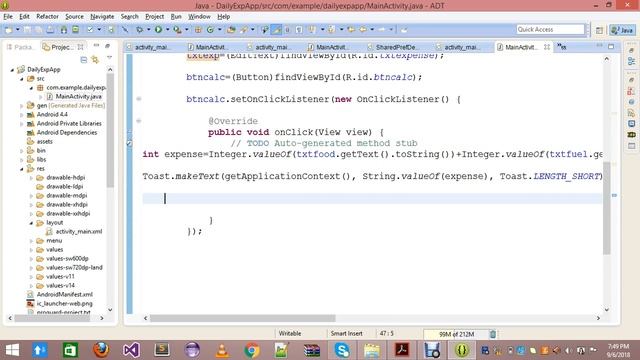Expand the Android 4.4 library node
The width and height of the screenshot is (640, 360).
22,115
